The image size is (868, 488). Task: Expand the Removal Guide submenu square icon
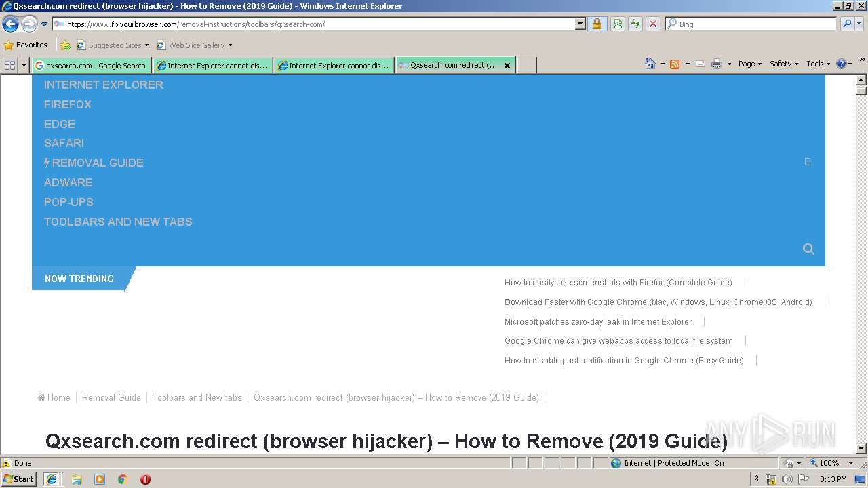click(x=808, y=162)
